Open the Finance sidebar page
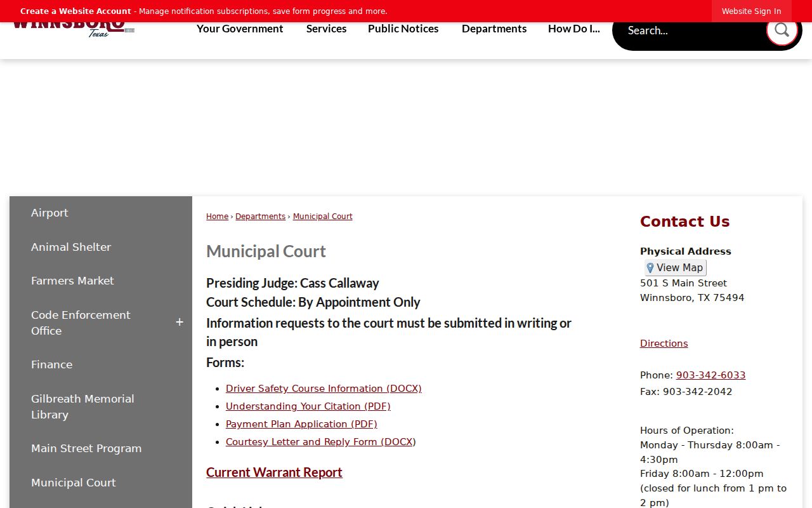Image resolution: width=812 pixels, height=508 pixels. [x=51, y=364]
